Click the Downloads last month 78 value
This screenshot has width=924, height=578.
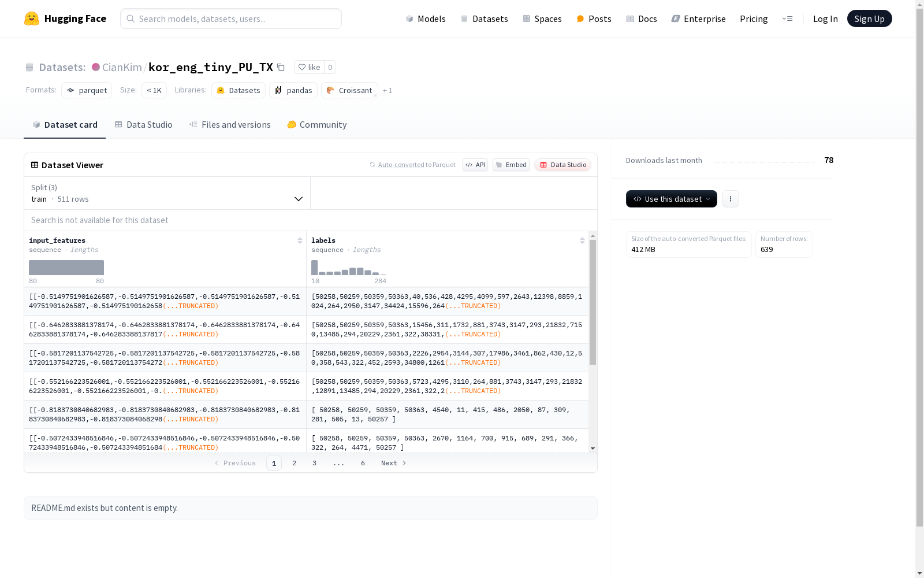pyautogui.click(x=829, y=160)
